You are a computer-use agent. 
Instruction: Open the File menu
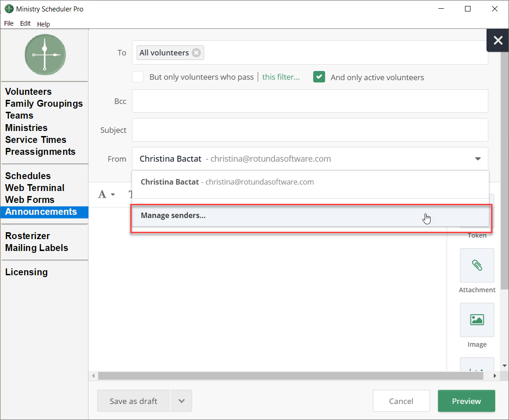click(x=9, y=24)
